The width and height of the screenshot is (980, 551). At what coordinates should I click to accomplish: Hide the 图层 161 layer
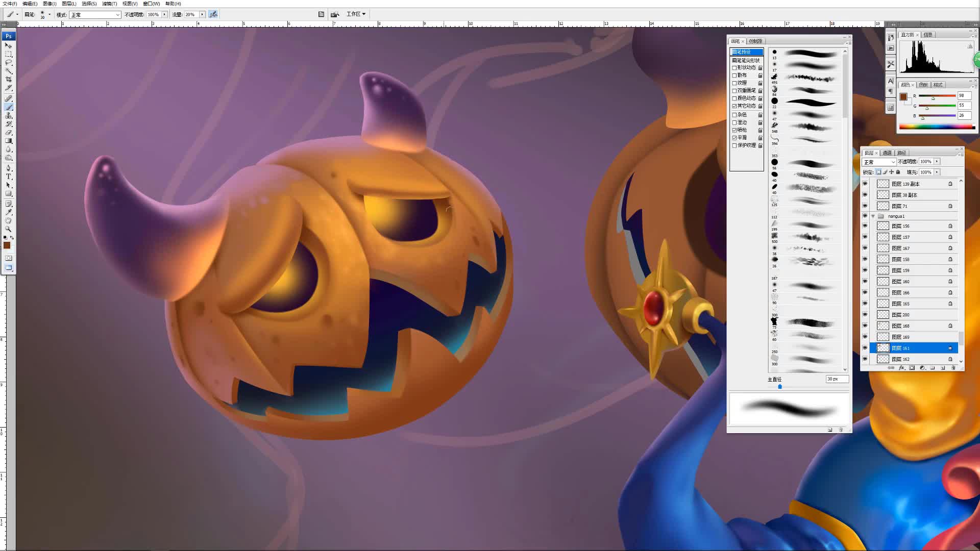coord(865,348)
